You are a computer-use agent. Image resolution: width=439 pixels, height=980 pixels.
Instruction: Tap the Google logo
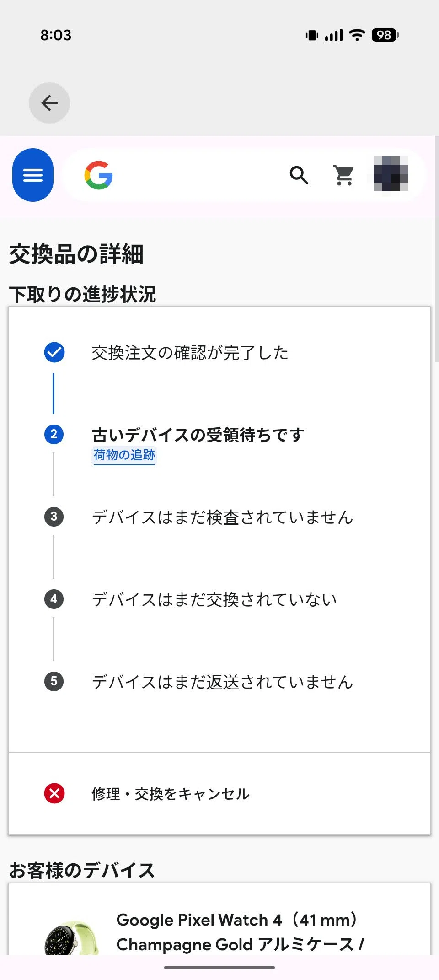click(x=98, y=175)
